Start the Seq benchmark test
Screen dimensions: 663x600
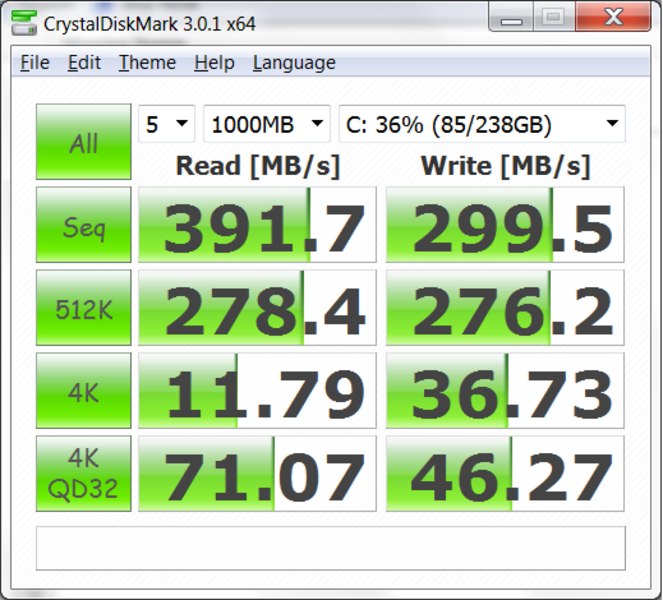tap(84, 225)
